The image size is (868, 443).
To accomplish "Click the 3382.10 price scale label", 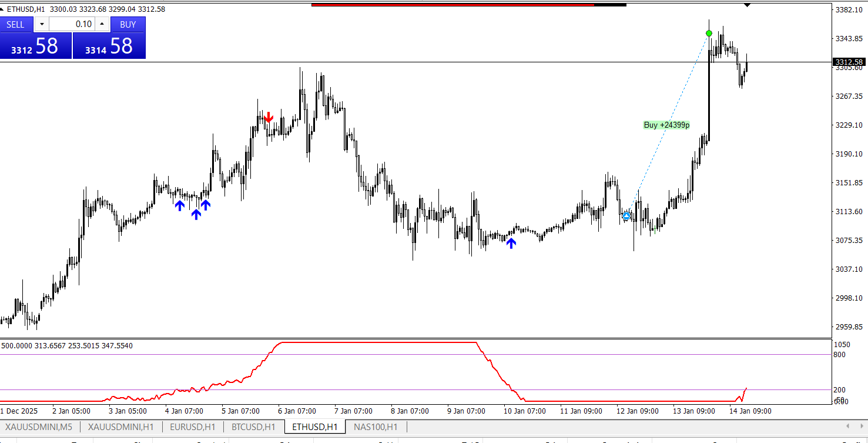I will (849, 10).
